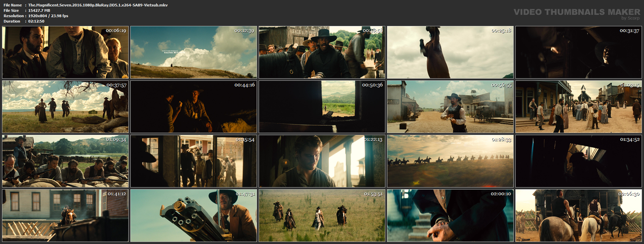This screenshot has height=244, width=644.
Task: Select the file name The.Magnificent.Seven...Vietsub.mkv
Action: pyautogui.click(x=98, y=5)
